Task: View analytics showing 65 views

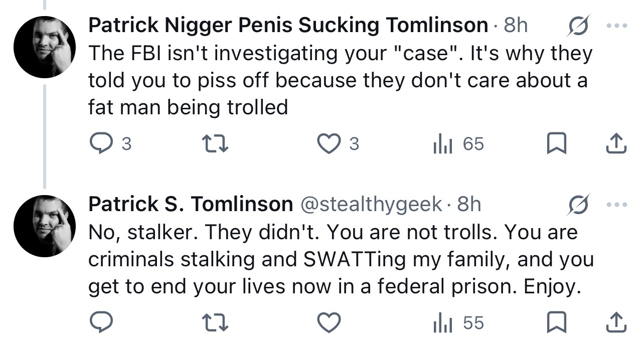Action: click(x=458, y=144)
